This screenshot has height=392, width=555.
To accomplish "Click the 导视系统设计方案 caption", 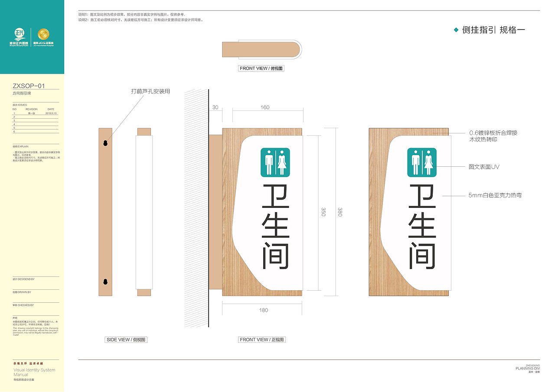I will coord(24,380).
